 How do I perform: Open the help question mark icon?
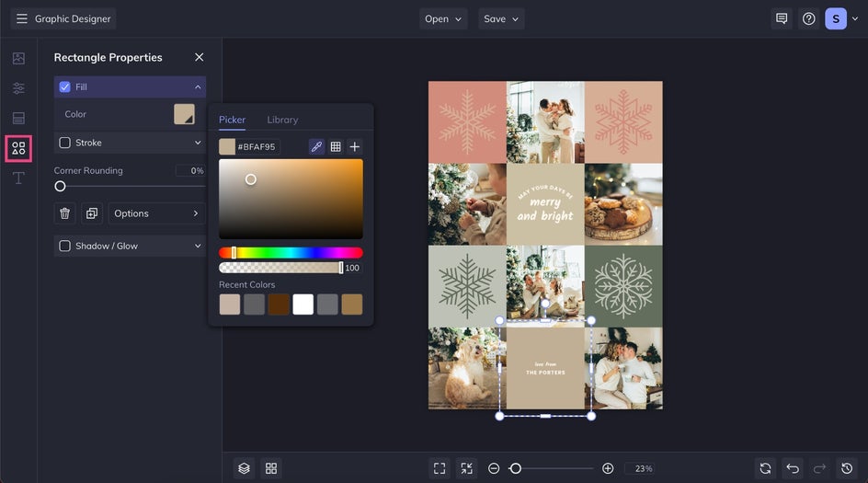(809, 18)
